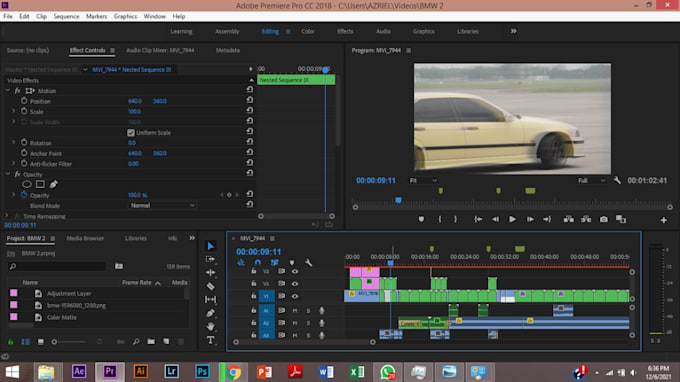Toggle V1 track output eye icon
Image resolution: width=680 pixels, height=382 pixels.
[295, 296]
